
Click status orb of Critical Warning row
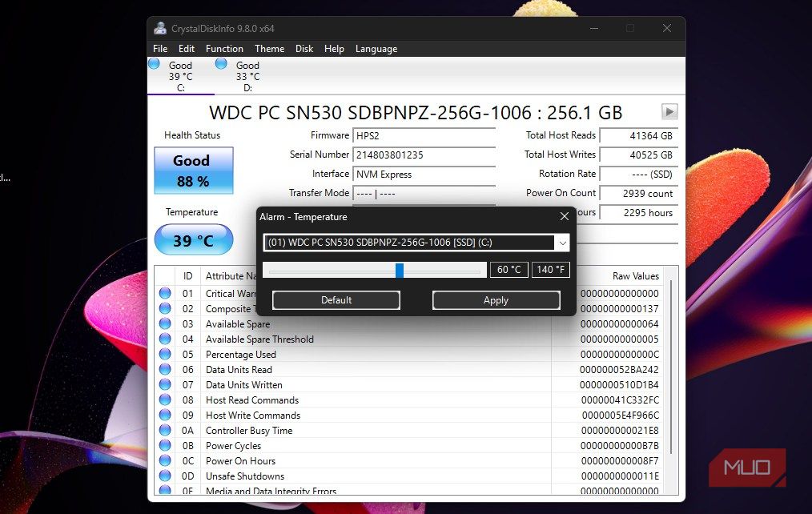(x=165, y=293)
